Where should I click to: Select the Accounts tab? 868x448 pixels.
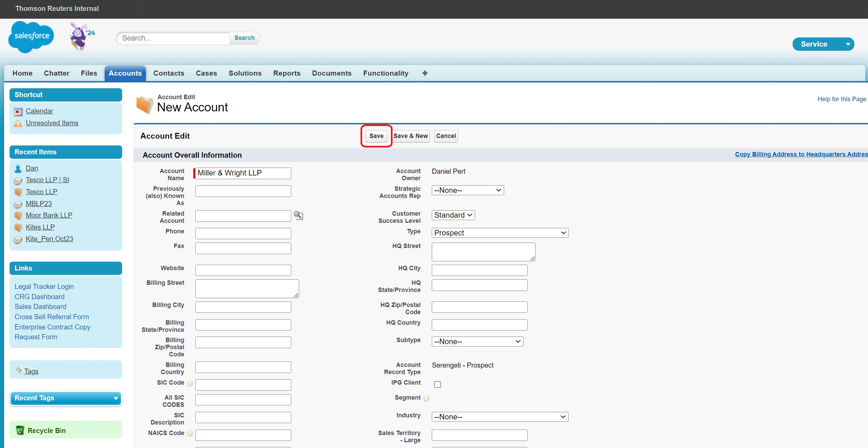(125, 73)
